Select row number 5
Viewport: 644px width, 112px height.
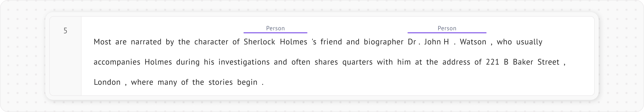coord(65,31)
